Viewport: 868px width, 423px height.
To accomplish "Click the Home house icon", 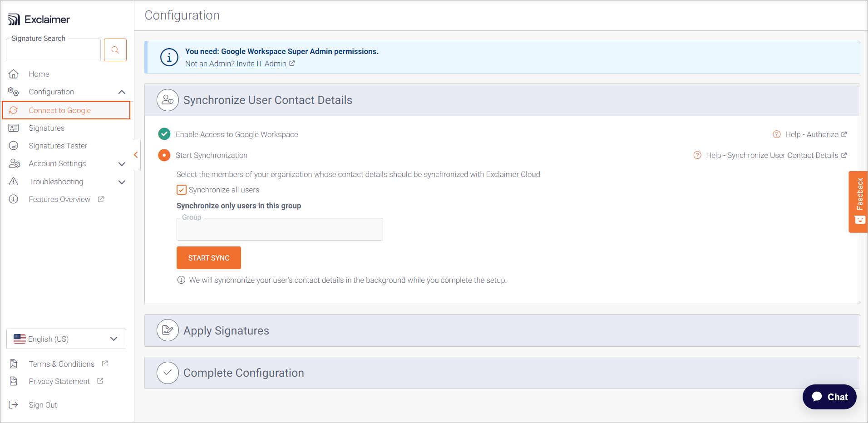I will coord(14,74).
